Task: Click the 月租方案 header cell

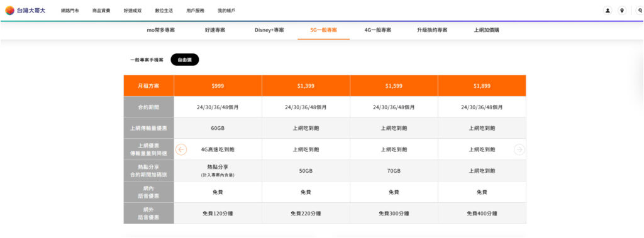Action: 148,86
